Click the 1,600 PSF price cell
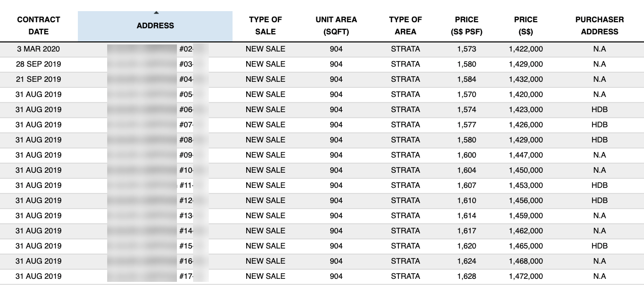The image size is (644, 296). [x=467, y=155]
